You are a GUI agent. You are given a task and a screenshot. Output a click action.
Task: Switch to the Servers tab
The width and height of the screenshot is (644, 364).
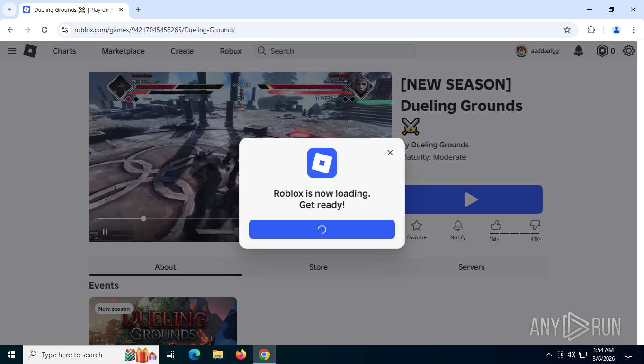click(472, 267)
